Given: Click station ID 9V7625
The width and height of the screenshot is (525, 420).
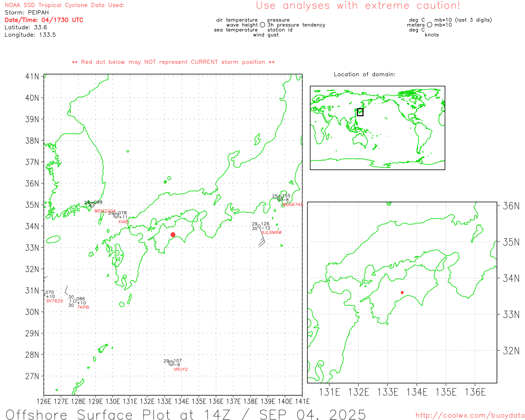Looking at the screenshot, I should click(55, 301).
